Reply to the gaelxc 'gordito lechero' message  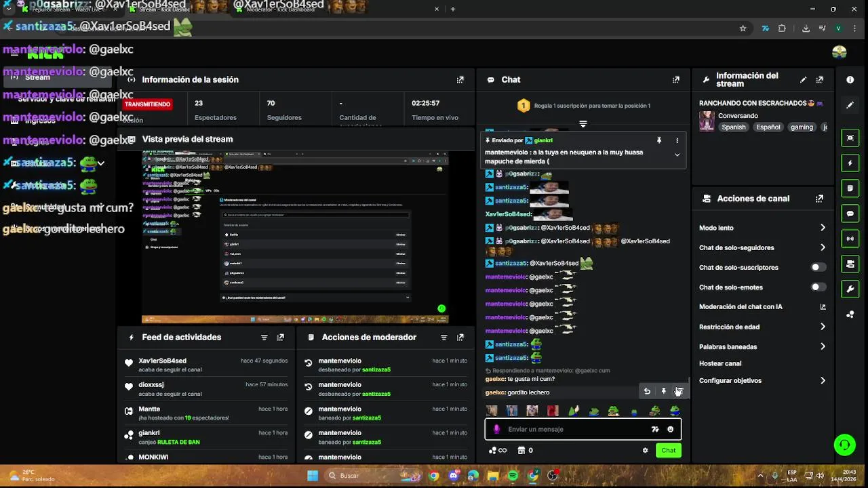point(647,391)
